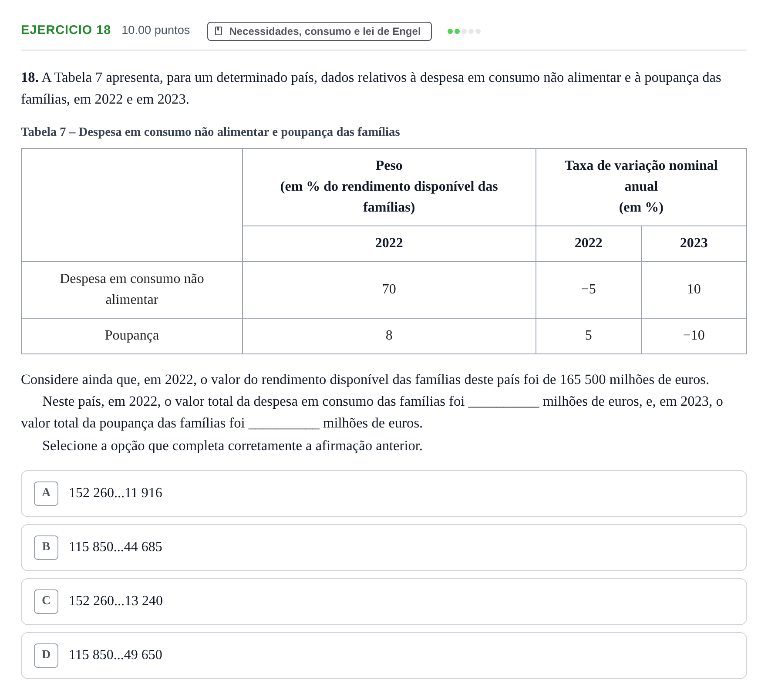The width and height of the screenshot is (768, 700).
Task: Select option D: 115 850...49 650
Action: [x=384, y=656]
